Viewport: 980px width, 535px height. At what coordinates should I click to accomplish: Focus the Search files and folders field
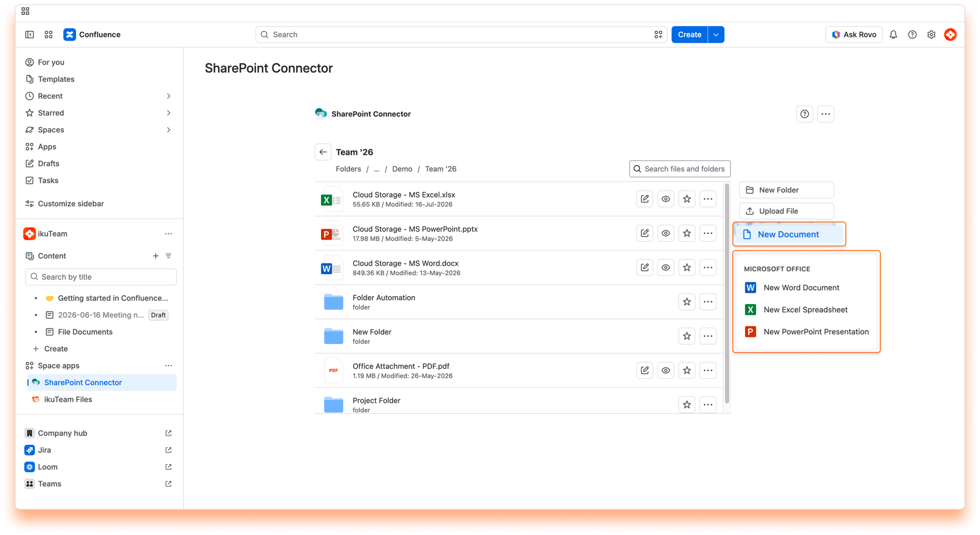point(680,169)
